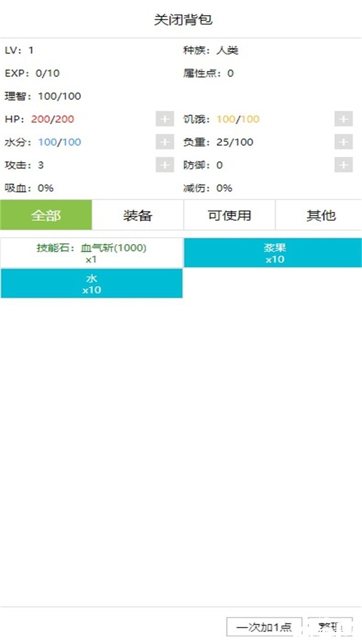Select the 其他 tab
The width and height of the screenshot is (362, 644).
point(321,215)
